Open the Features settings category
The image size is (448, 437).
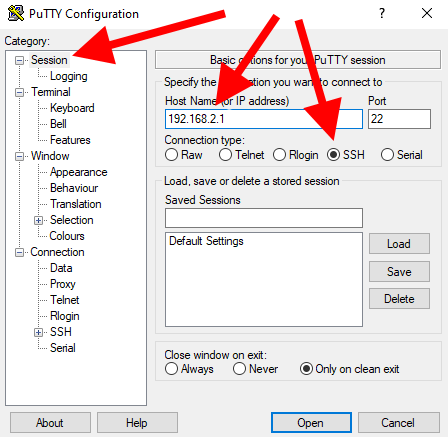tap(70, 140)
